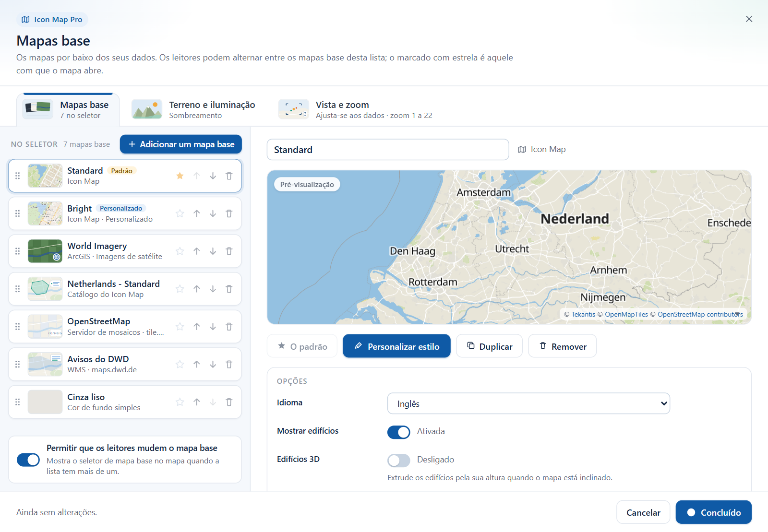Open the OpenStreetMap contributors attribution link
The height and width of the screenshot is (532, 768).
[700, 315]
